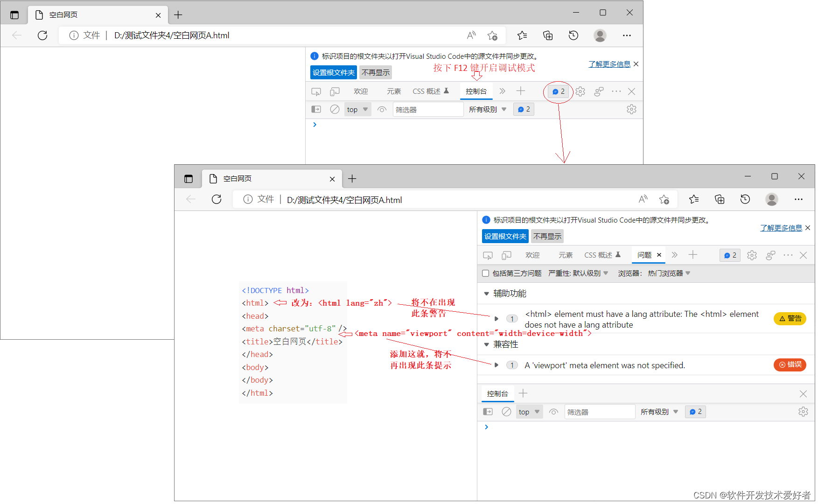
Task: Add page to favorites in front window
Action: [664, 200]
